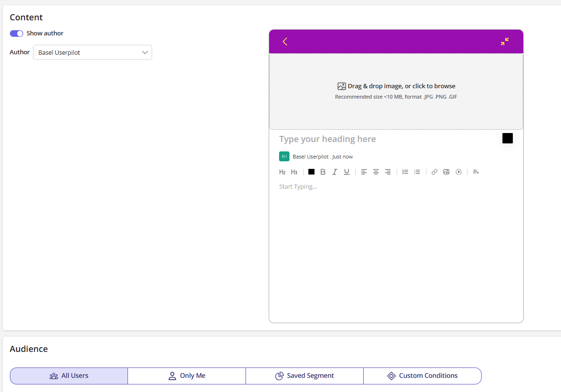Click the 'Content' section heading
The width and height of the screenshot is (561, 392).
point(26,17)
